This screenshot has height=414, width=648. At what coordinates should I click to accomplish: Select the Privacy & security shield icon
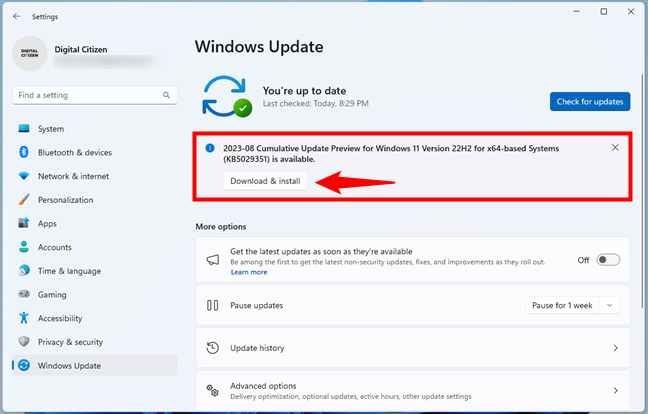(24, 342)
